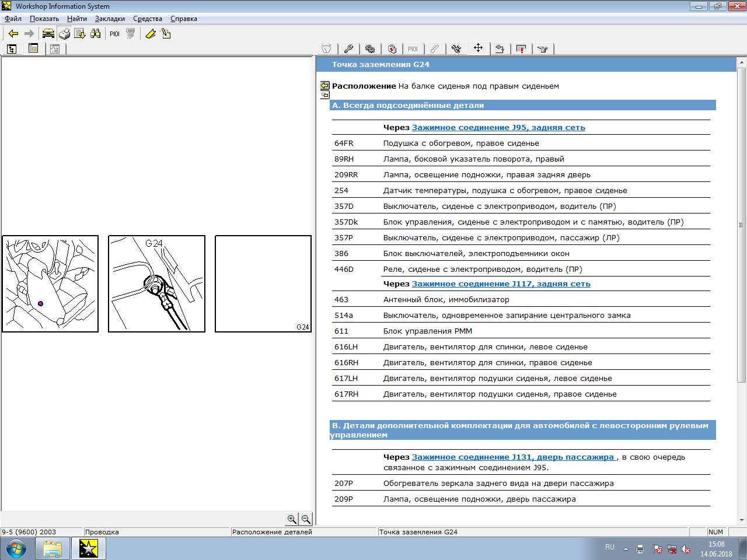Image resolution: width=747 pixels, height=560 pixels.
Task: Open the Зажимное соединение J131 passenger door link
Action: tap(512, 457)
